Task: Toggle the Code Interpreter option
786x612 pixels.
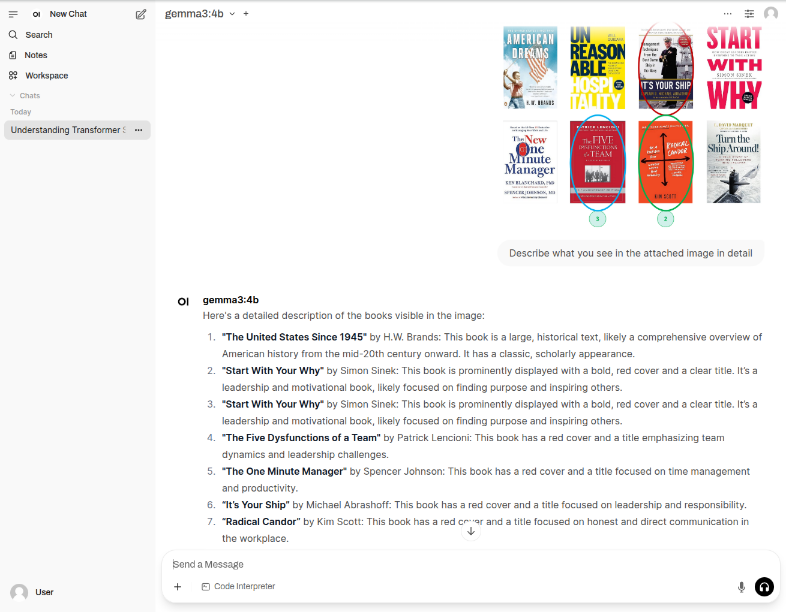Action: pos(238,587)
